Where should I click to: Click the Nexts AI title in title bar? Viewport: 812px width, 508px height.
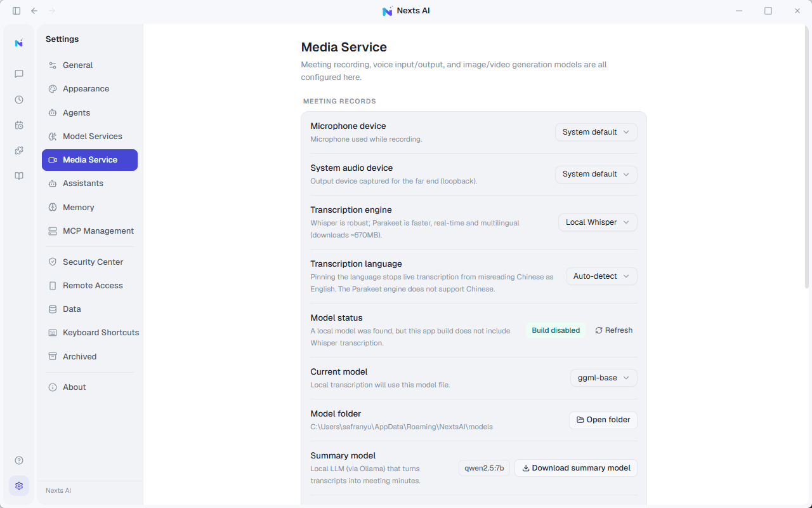[413, 11]
